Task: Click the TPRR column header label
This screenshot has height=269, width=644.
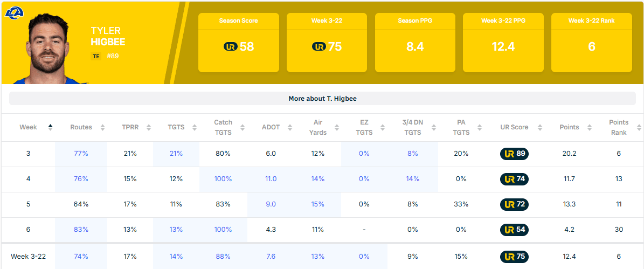Action: (x=130, y=127)
